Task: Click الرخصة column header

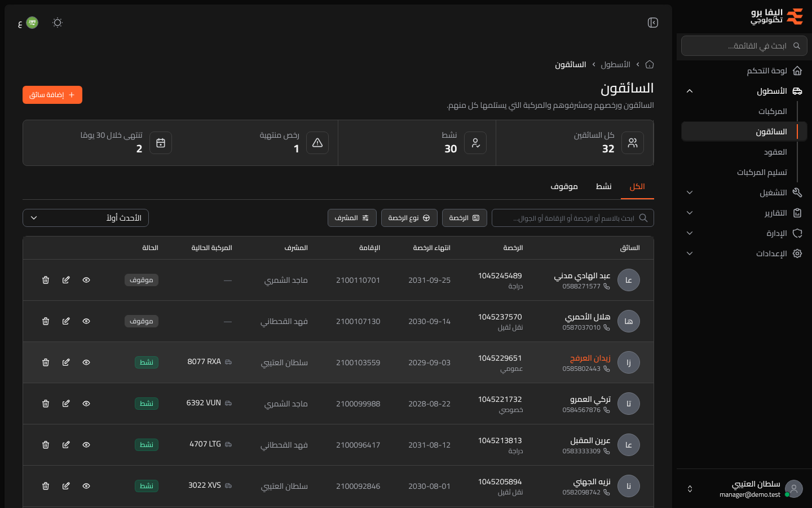Action: click(513, 248)
